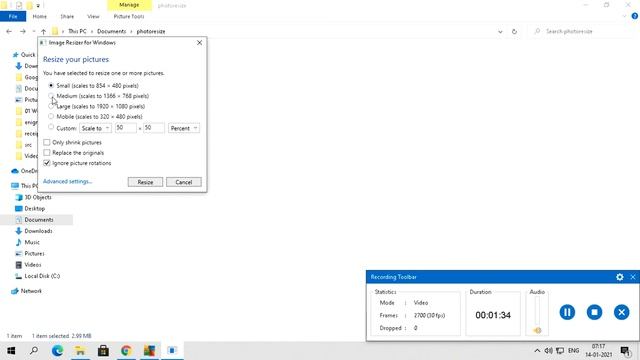The height and width of the screenshot is (360, 640).
Task: Choose the Medium 1366 x 768 option
Action: 51,96
